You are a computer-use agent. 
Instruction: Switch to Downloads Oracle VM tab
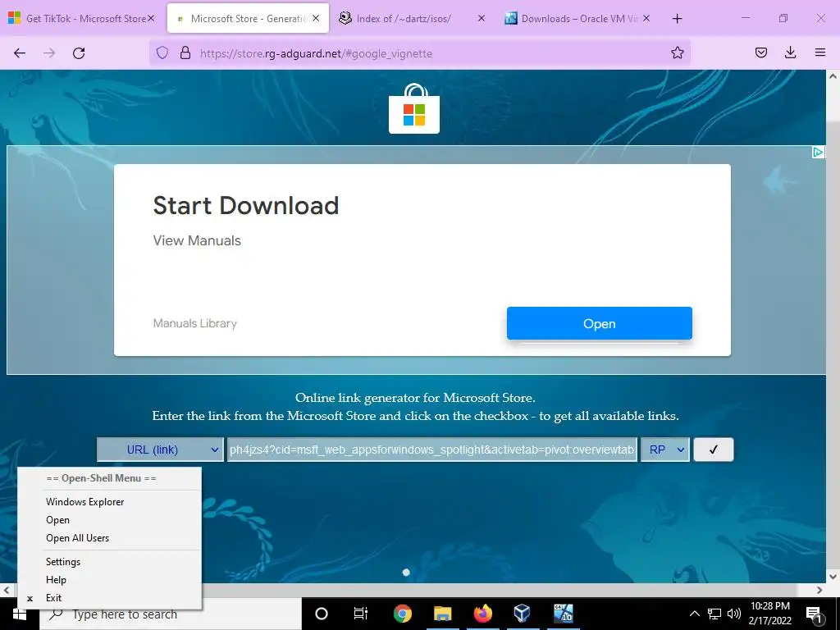click(578, 19)
